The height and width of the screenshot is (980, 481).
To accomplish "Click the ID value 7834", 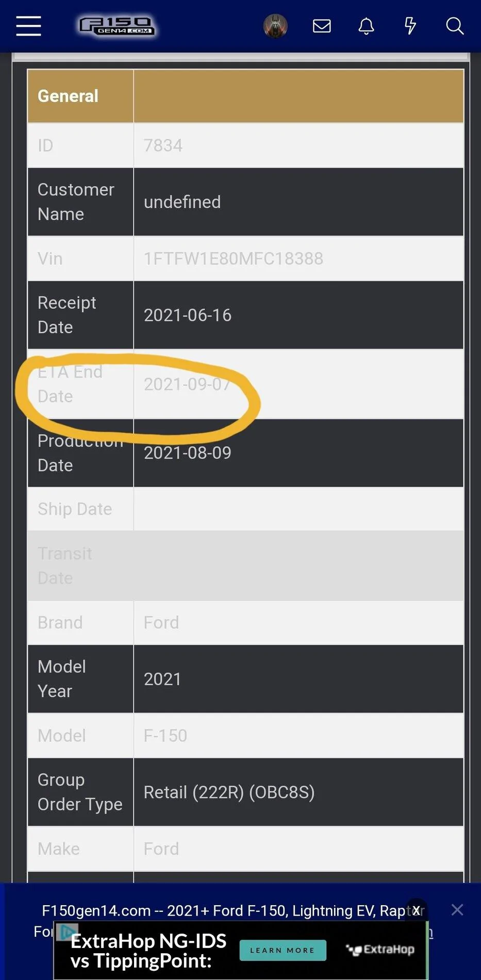I will [163, 145].
